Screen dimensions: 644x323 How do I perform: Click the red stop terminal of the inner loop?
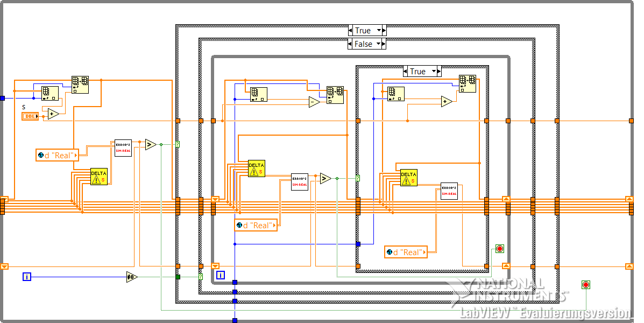pos(499,249)
